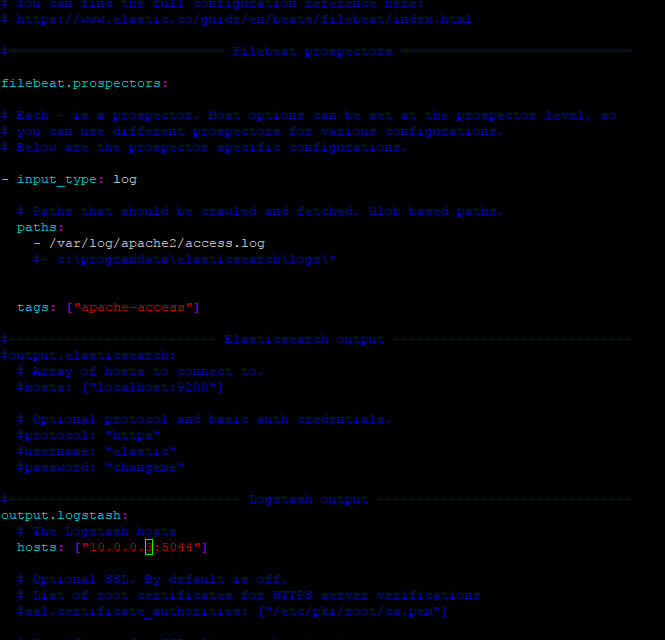Click '# you can use different prospectors' comment line

coord(252,131)
